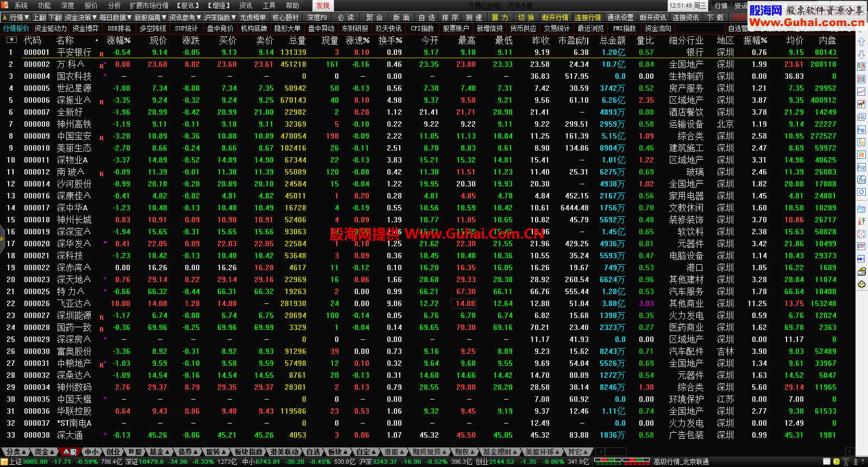Click stock code 000038
The height and width of the screenshot is (467, 868).
tap(37, 435)
